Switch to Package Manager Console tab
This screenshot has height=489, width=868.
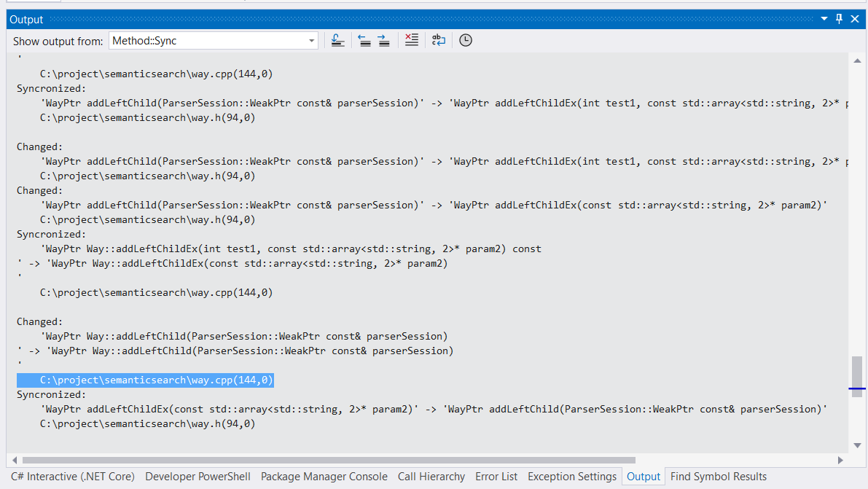324,477
